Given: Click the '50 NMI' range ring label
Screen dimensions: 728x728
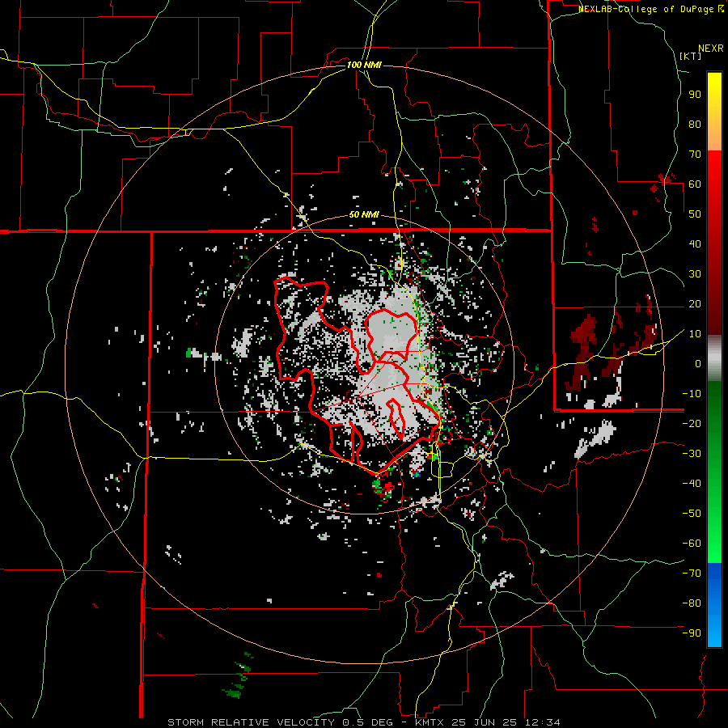Looking at the screenshot, I should (x=364, y=214).
